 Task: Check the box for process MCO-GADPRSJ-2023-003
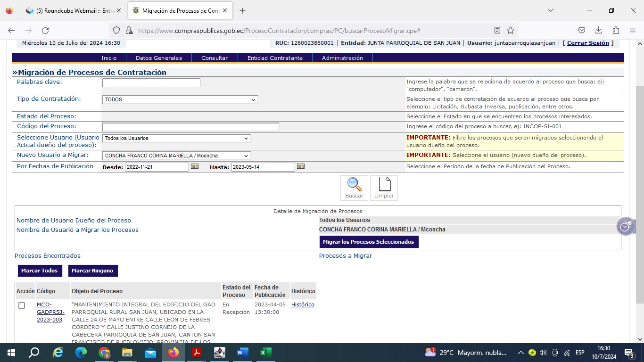pos(22,305)
